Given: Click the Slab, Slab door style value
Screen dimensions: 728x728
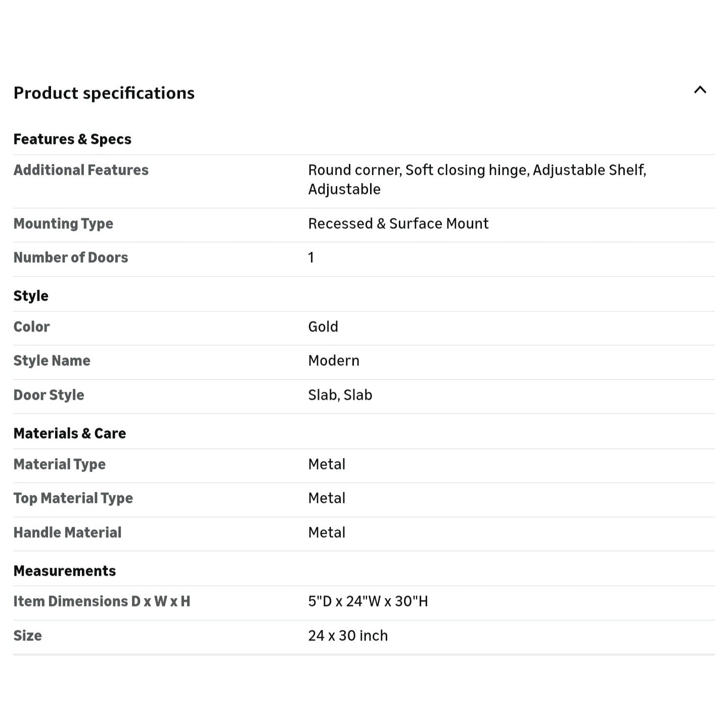Looking at the screenshot, I should pos(340,395).
